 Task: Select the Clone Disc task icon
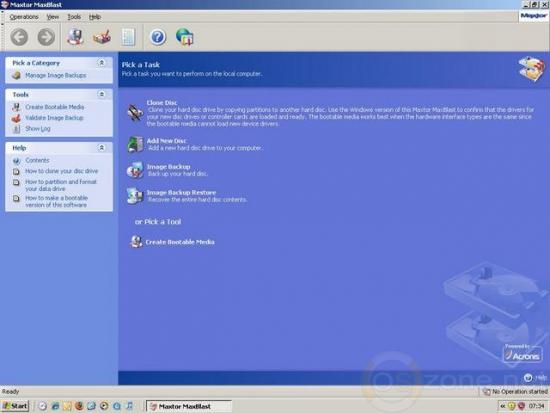click(x=135, y=112)
